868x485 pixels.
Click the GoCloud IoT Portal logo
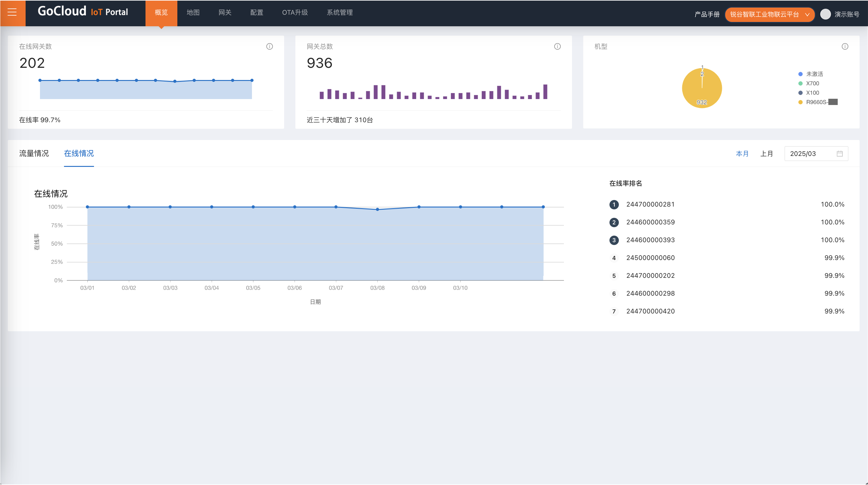click(x=83, y=12)
